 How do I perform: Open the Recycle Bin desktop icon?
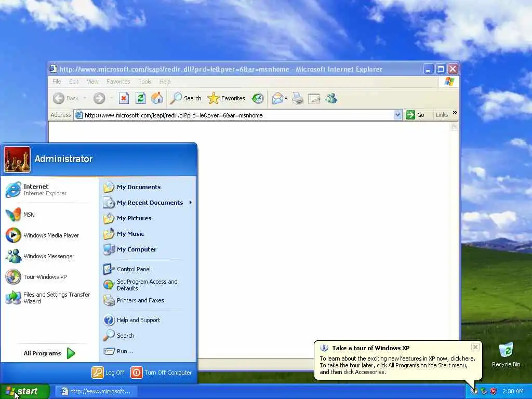point(506,354)
